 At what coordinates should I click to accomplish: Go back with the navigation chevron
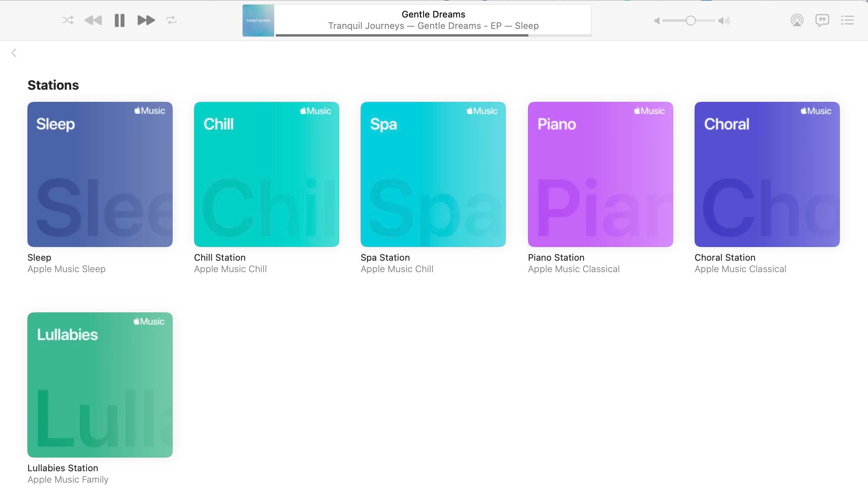pos(14,53)
